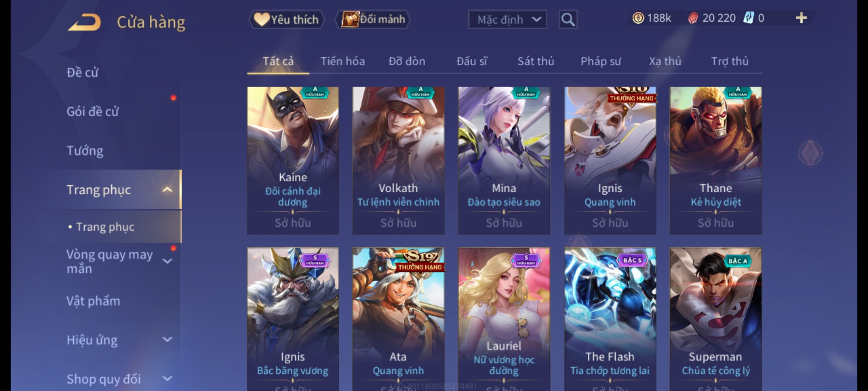Select Kaine Đôi cánh đại dương skin
Viewport: 868px width, 391px height.
coord(293,161)
